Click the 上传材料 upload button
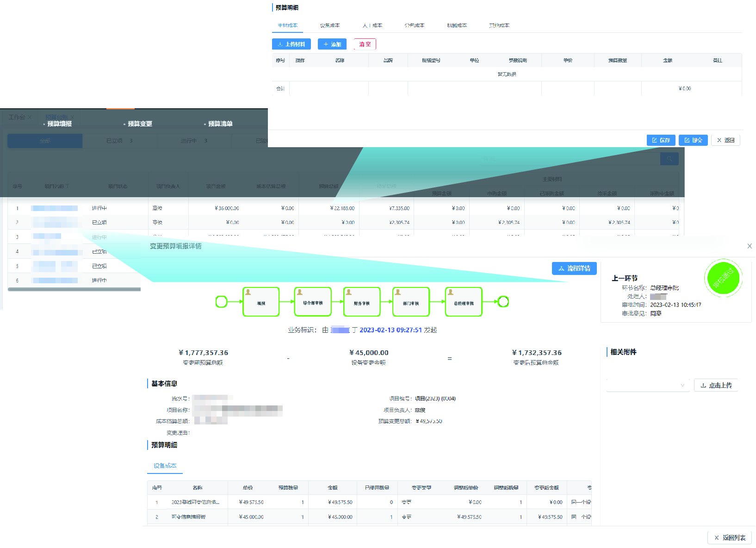The width and height of the screenshot is (756, 548). tap(291, 44)
